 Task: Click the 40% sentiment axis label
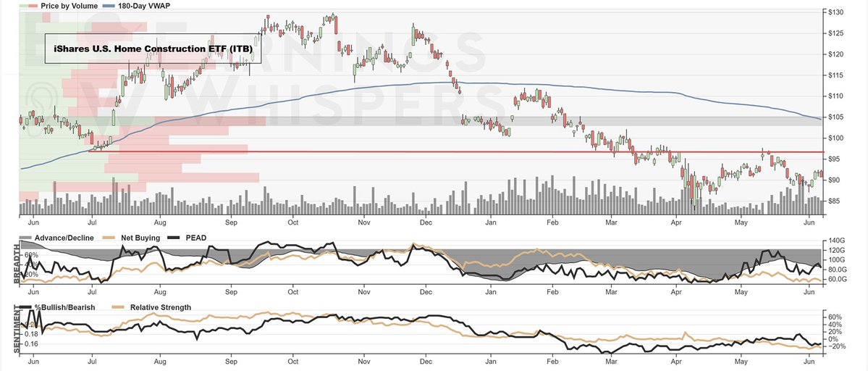pyautogui.click(x=835, y=325)
